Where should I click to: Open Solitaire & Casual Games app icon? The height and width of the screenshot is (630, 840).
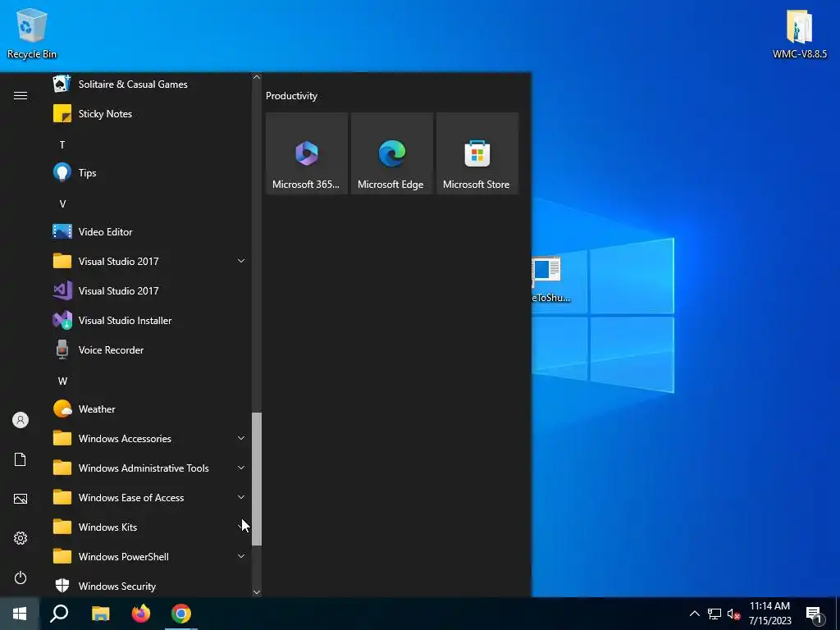click(62, 84)
